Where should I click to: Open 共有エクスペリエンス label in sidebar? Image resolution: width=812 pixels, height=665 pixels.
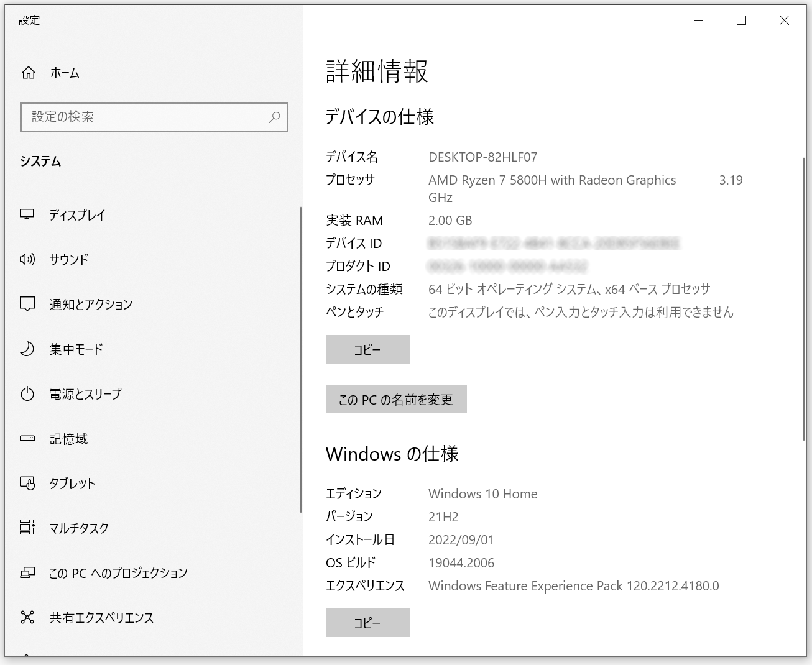click(x=101, y=618)
